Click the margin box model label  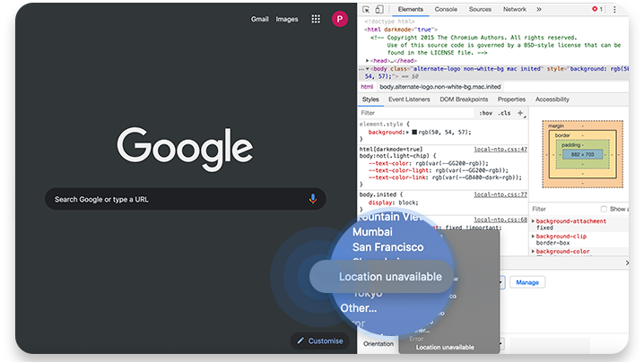556,126
